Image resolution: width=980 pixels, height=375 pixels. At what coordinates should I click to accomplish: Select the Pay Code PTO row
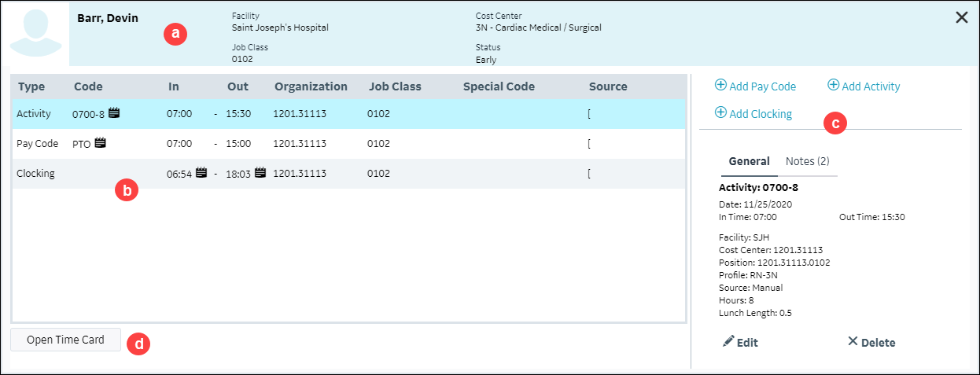click(x=315, y=144)
